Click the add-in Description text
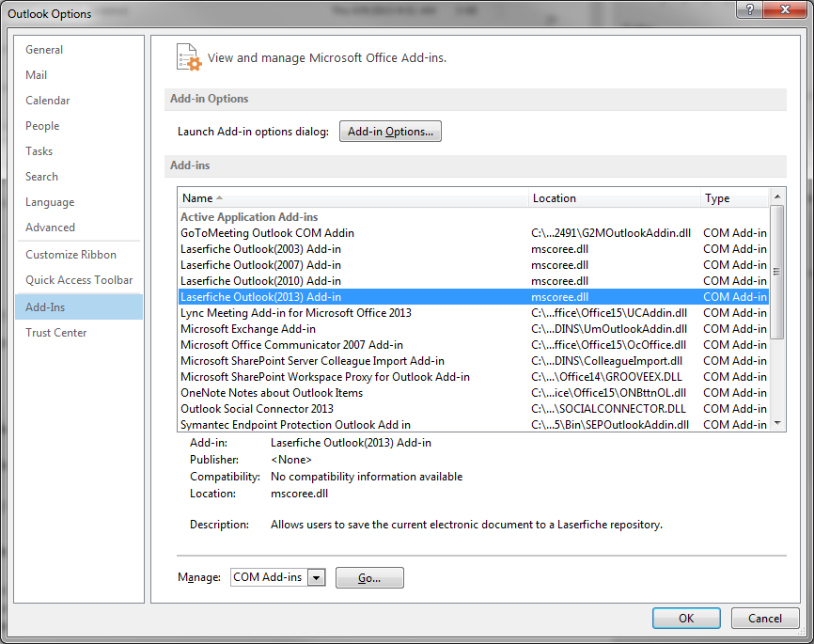The height and width of the screenshot is (644, 814). tap(466, 525)
